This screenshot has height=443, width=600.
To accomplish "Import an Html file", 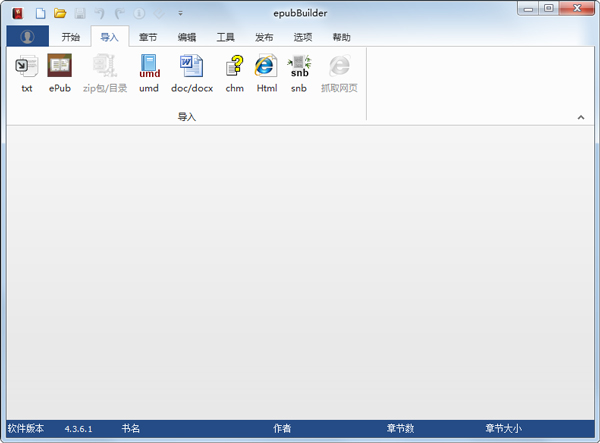I will (266, 73).
